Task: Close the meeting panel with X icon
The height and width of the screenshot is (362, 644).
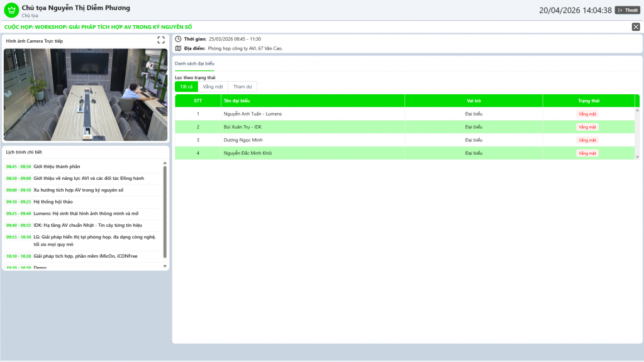Action: click(636, 27)
